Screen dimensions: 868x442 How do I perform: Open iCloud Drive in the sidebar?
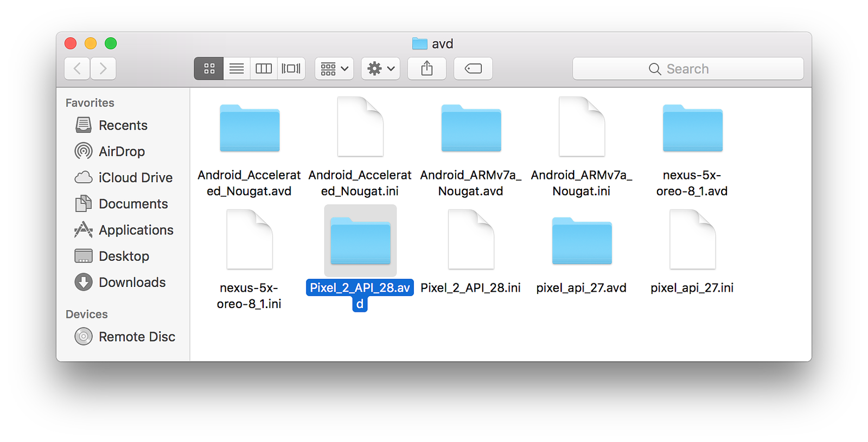click(x=124, y=177)
